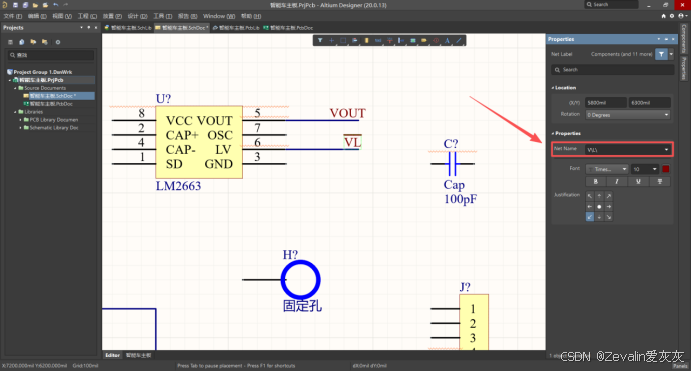
Task: Select bottom-left justification arrow
Action: pyautogui.click(x=590, y=217)
